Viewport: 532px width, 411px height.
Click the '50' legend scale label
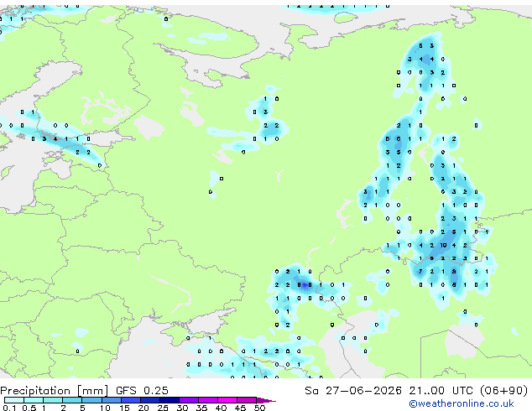(259, 408)
